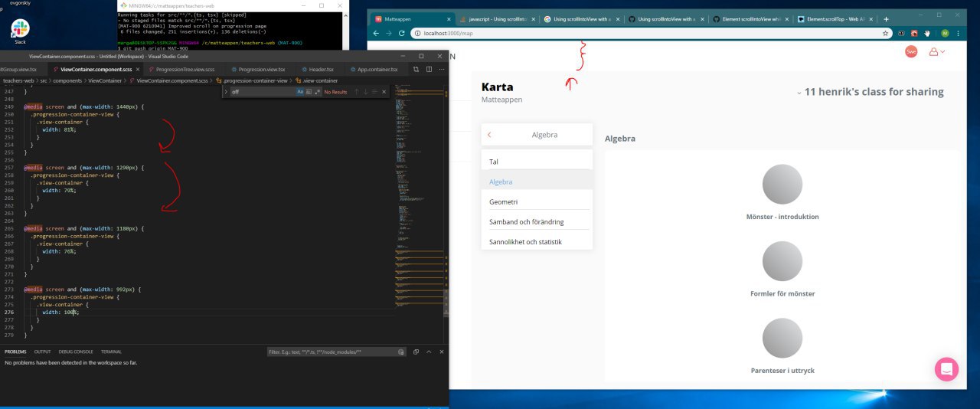
Task: Open the pink chat support widget
Action: 946,368
